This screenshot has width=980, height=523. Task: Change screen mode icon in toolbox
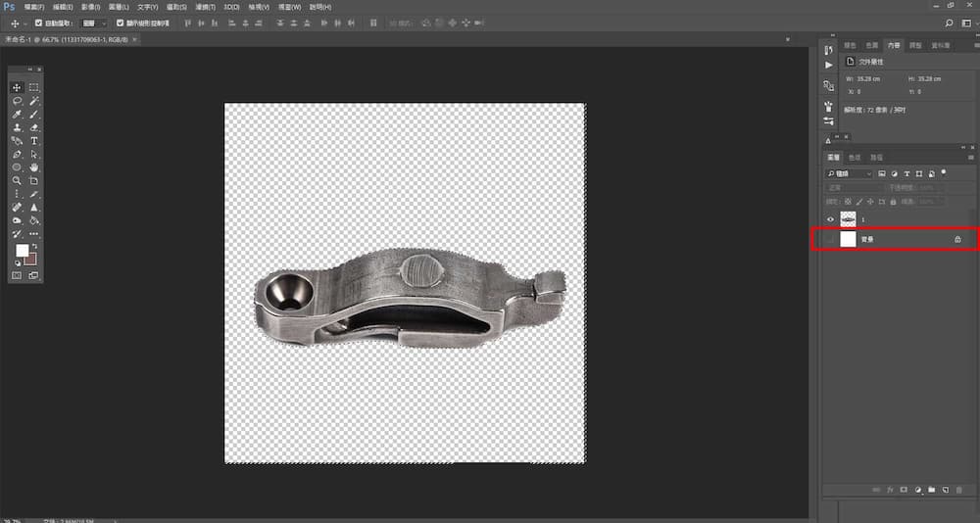33,275
